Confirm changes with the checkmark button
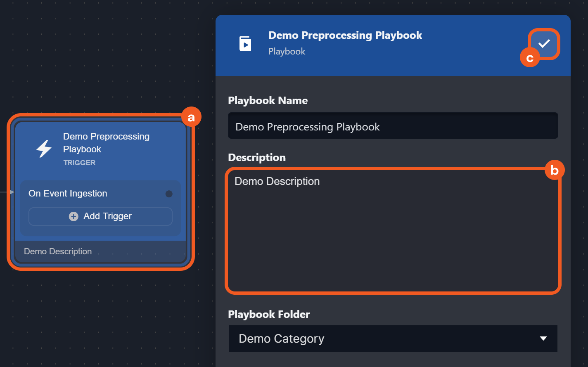The width and height of the screenshot is (588, 367). (x=544, y=43)
